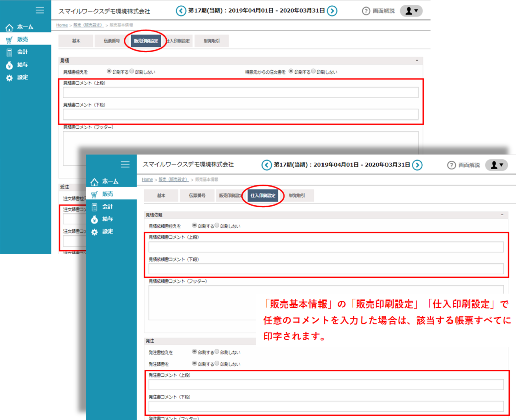Open the 単発取引 tab in the back window
516x420 pixels.
tap(211, 41)
